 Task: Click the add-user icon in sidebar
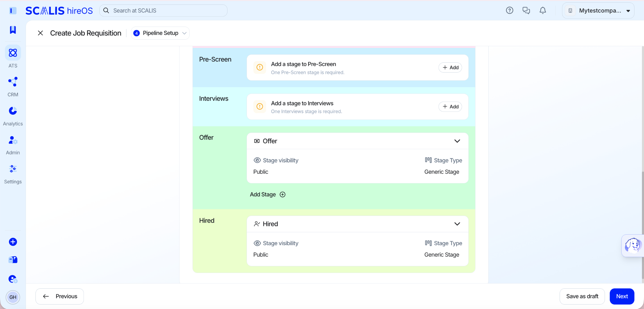[13, 279]
